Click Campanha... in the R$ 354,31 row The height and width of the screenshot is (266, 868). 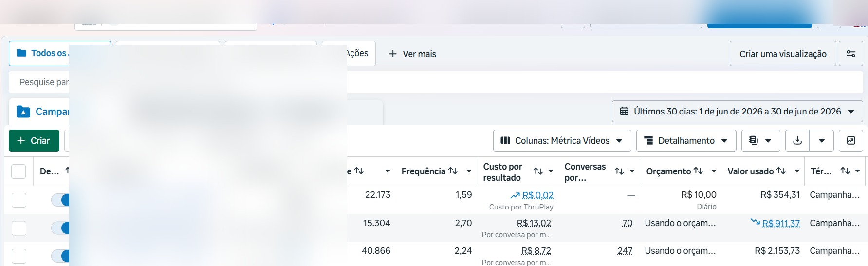pos(834,195)
